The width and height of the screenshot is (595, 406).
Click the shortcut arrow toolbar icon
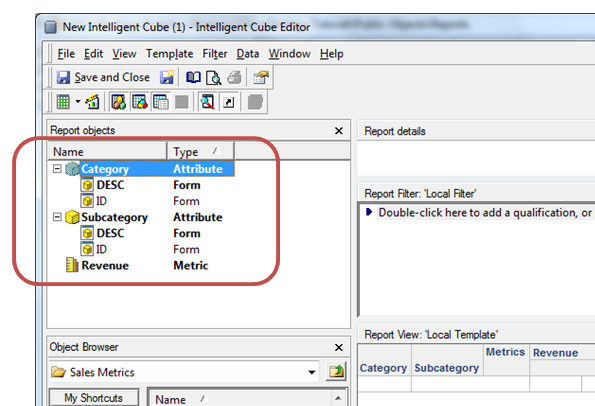click(228, 102)
